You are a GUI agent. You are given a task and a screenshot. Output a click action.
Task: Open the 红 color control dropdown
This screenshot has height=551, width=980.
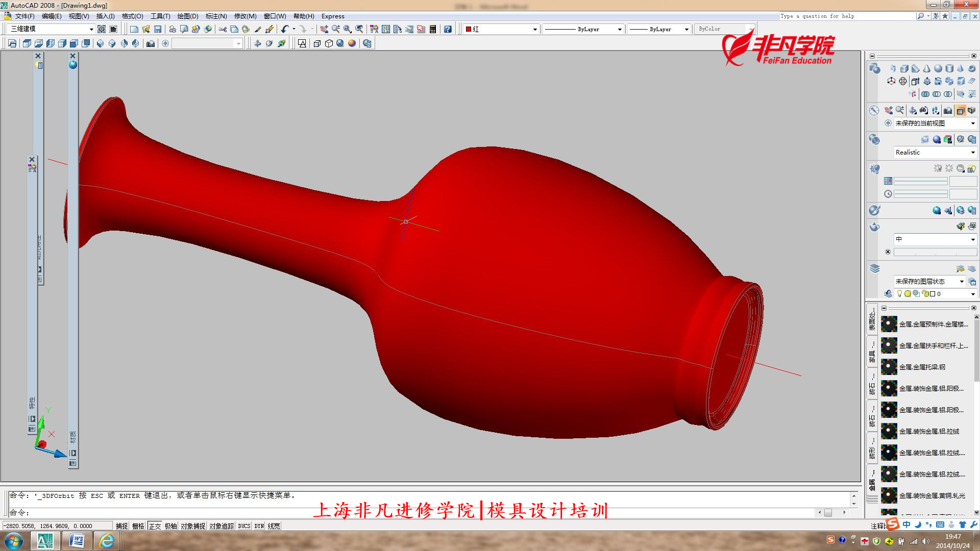click(x=501, y=29)
